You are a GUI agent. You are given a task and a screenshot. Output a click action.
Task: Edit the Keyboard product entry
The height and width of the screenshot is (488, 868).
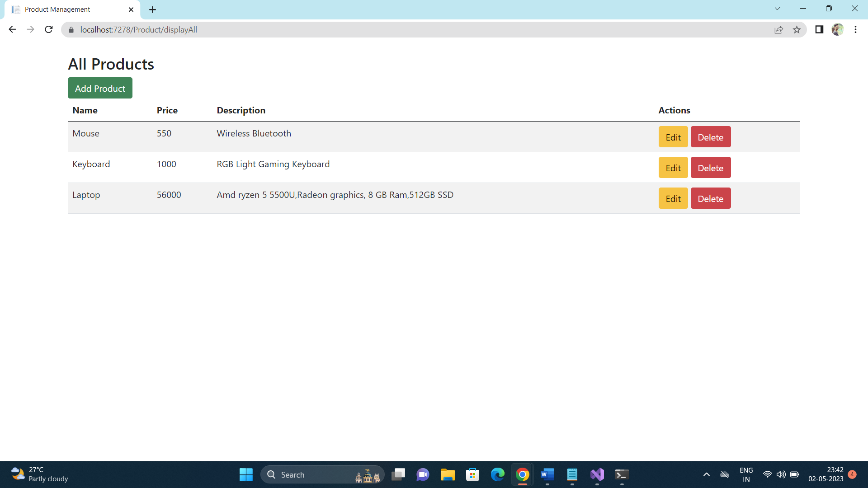pos(673,167)
